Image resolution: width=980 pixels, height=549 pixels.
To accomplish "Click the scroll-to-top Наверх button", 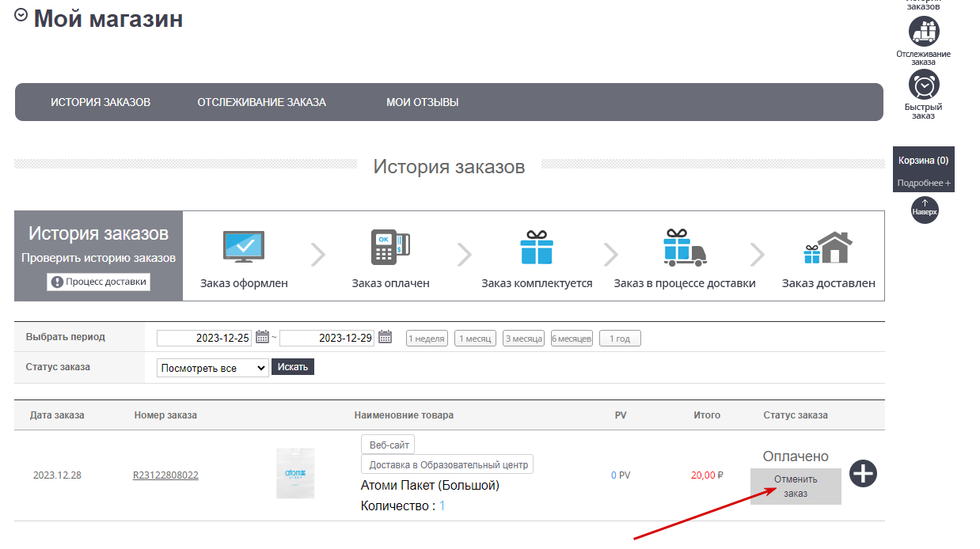I will tap(924, 210).
